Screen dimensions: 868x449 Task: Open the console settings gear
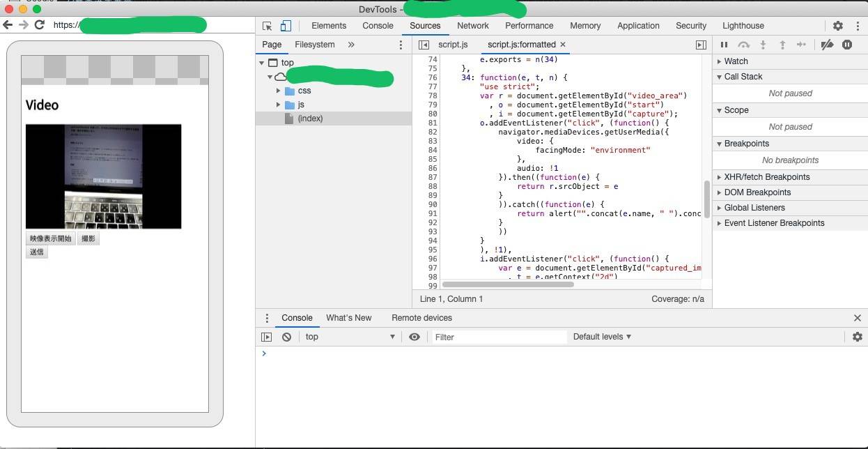(858, 337)
